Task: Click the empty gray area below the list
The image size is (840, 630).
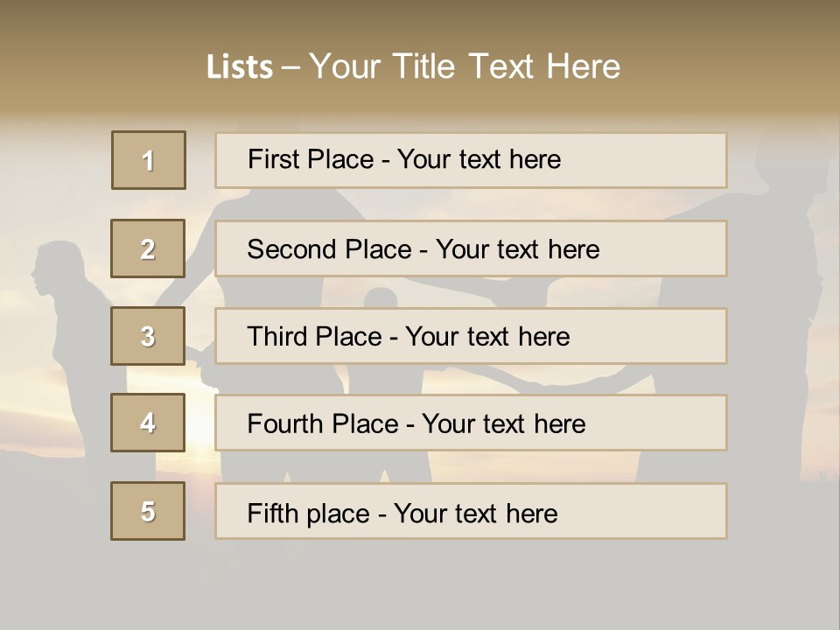Action: click(x=420, y=586)
